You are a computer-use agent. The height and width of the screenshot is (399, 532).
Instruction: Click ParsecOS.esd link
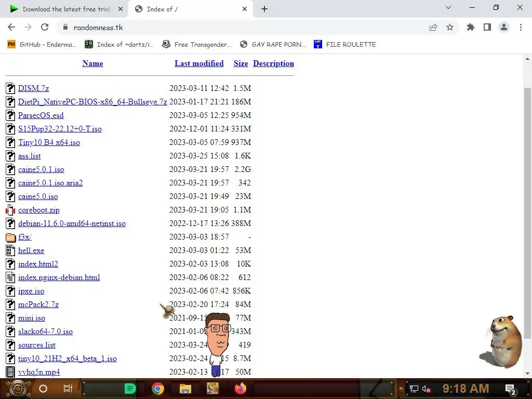[x=41, y=115]
